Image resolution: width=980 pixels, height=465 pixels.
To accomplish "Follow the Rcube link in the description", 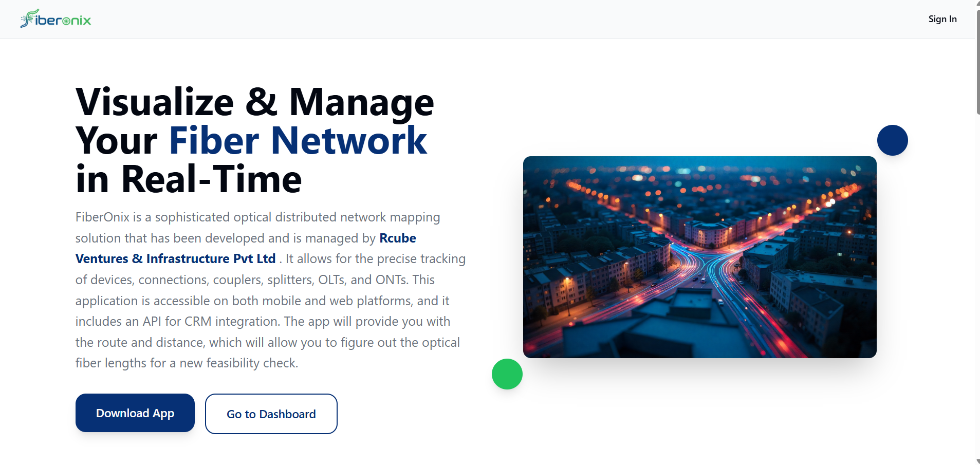I will point(397,238).
